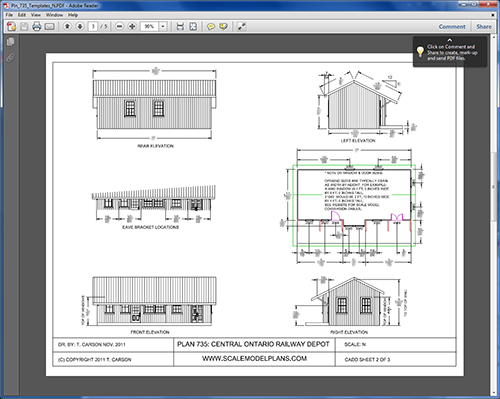Go to previous page with up arrow
Image resolution: width=500 pixels, height=399 pixels.
(67, 26)
